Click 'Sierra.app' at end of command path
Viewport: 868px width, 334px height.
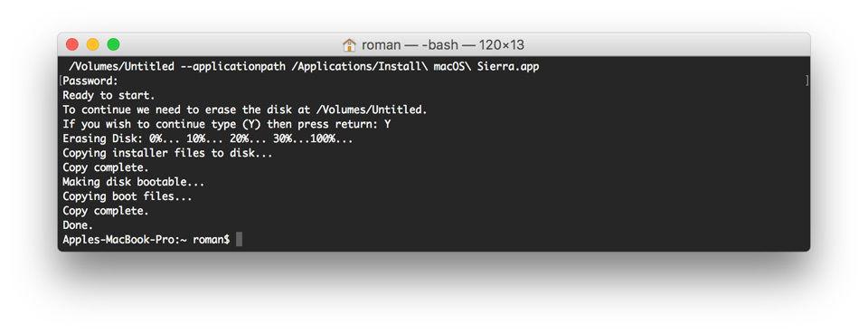508,67
